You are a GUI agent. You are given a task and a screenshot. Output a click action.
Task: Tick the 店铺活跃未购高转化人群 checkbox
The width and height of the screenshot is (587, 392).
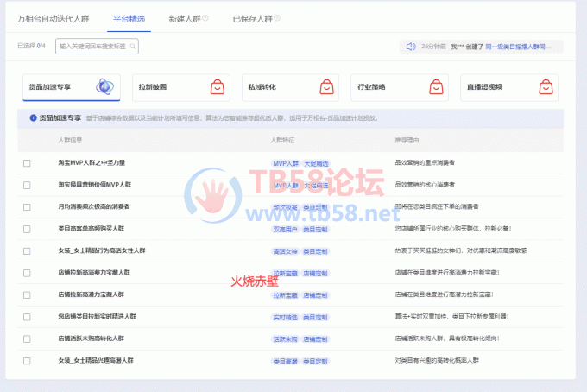(27, 338)
